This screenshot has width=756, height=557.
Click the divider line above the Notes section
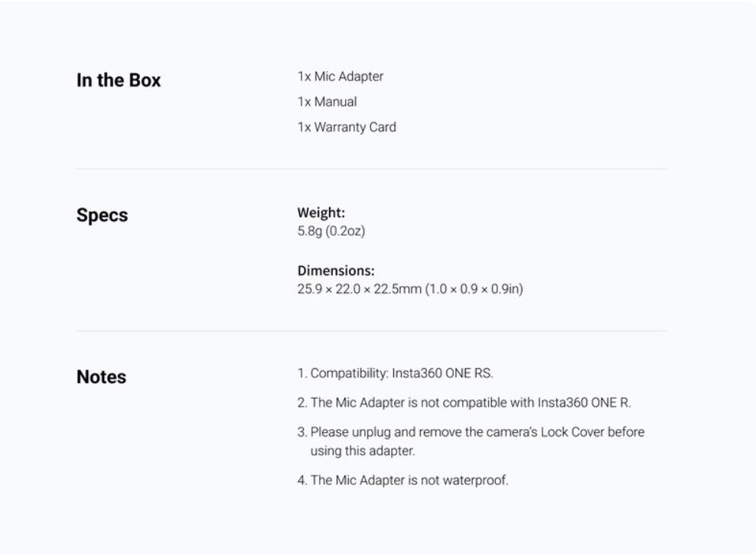click(370, 331)
